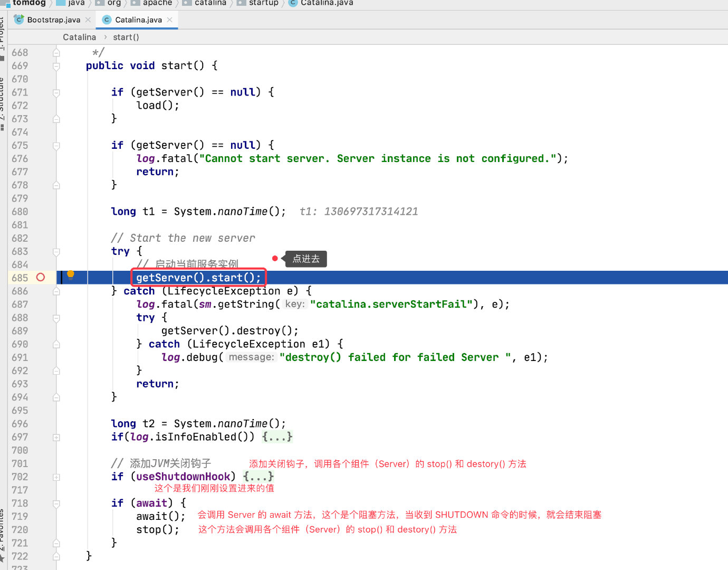
Task: Click the await() call on line 719
Action: pos(161,517)
